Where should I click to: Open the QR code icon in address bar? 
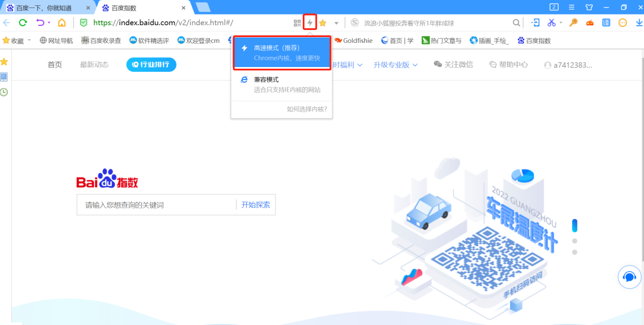pyautogui.click(x=297, y=23)
